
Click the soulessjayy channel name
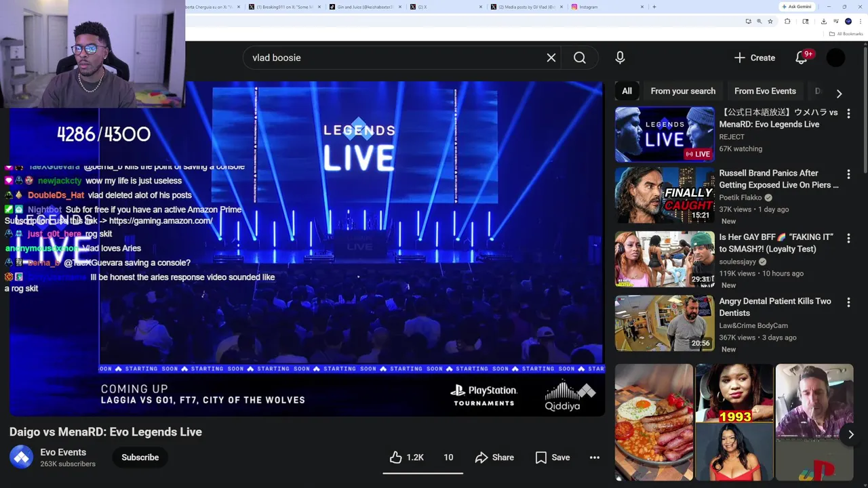click(738, 262)
